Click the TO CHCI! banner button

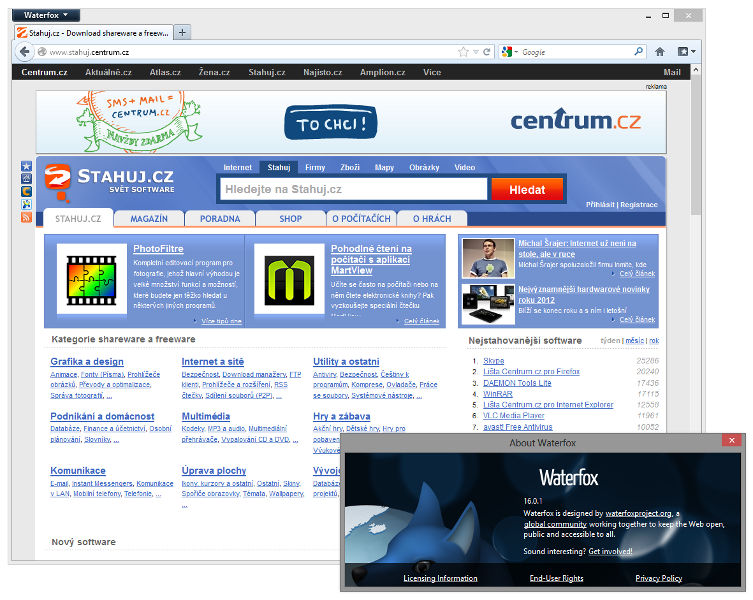pyautogui.click(x=330, y=123)
